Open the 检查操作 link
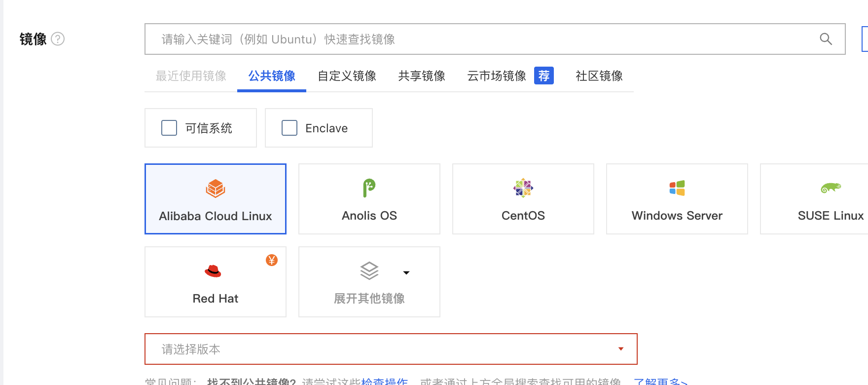 tap(385, 381)
